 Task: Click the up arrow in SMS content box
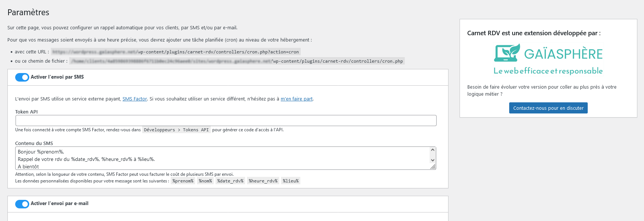click(432, 150)
